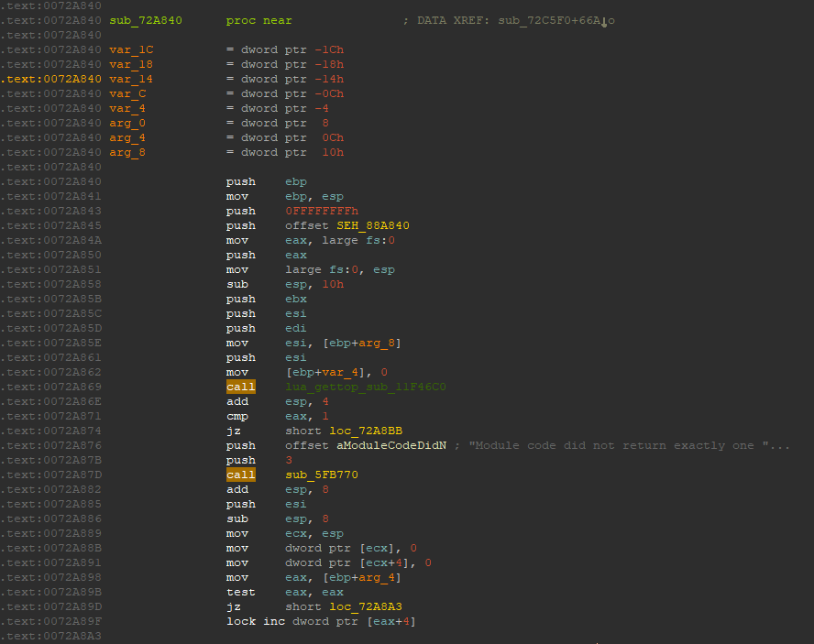The height and width of the screenshot is (644, 814).
Task: Click the lua_gettop_sub_11F46C0 call target
Action: (x=366, y=387)
